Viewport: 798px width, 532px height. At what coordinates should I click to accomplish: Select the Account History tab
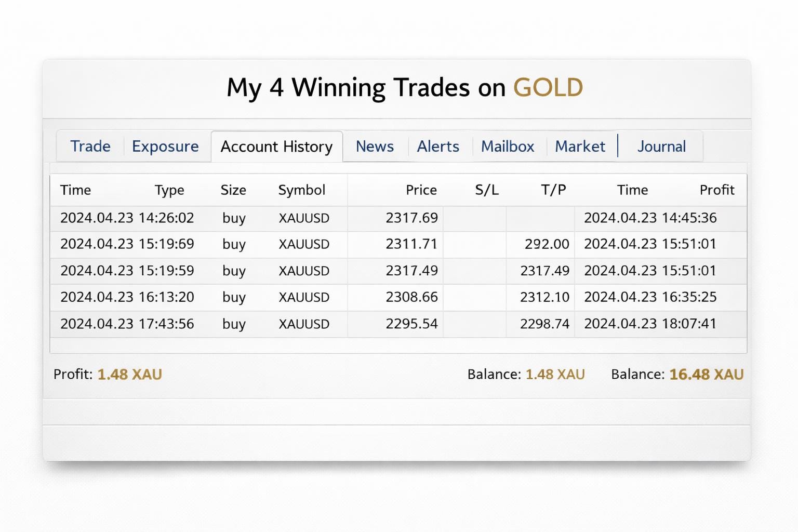point(276,147)
